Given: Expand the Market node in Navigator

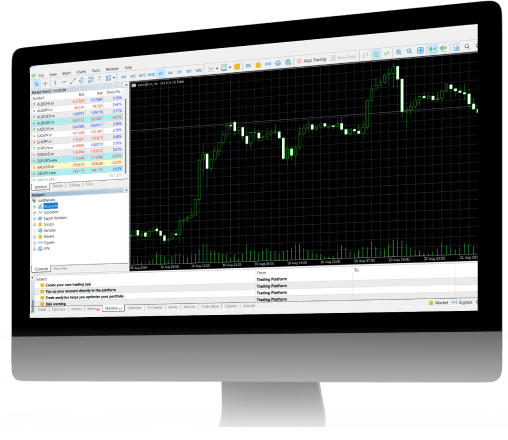Looking at the screenshot, I should (x=35, y=237).
